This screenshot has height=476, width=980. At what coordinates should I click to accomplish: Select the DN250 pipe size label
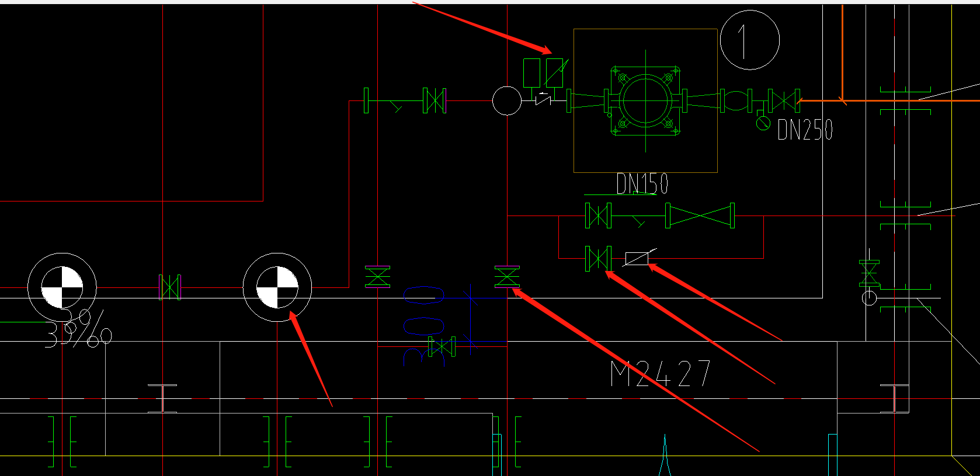coord(805,130)
